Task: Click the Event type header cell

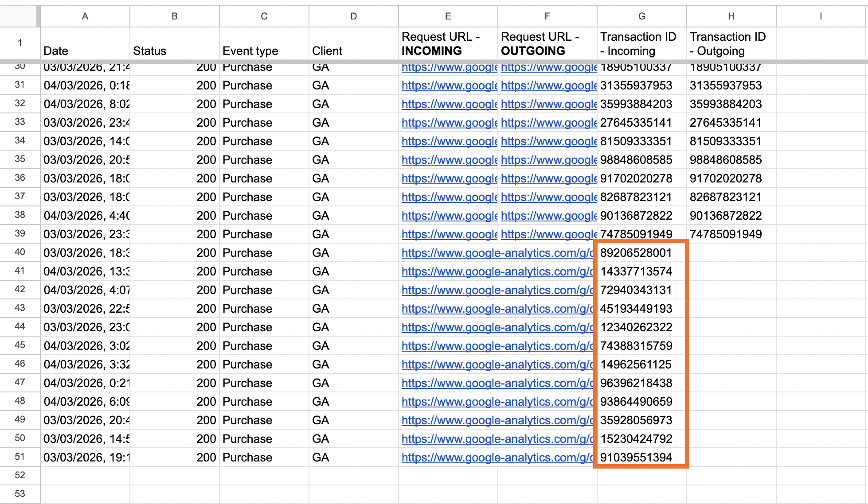Action: click(x=264, y=43)
